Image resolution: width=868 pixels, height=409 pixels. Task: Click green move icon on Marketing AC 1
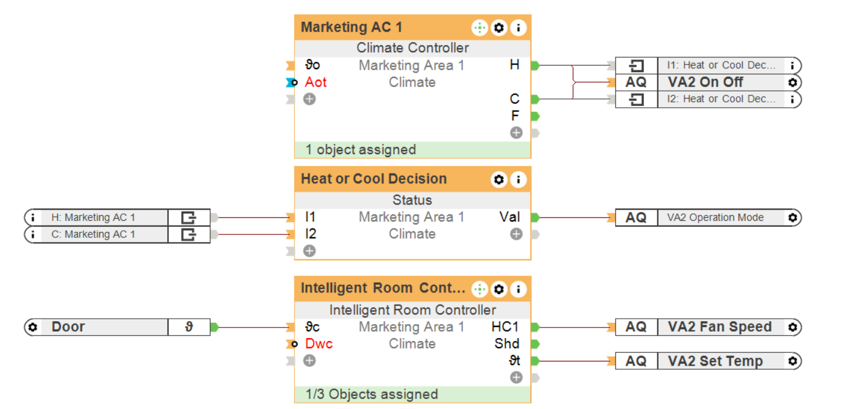pos(480,28)
